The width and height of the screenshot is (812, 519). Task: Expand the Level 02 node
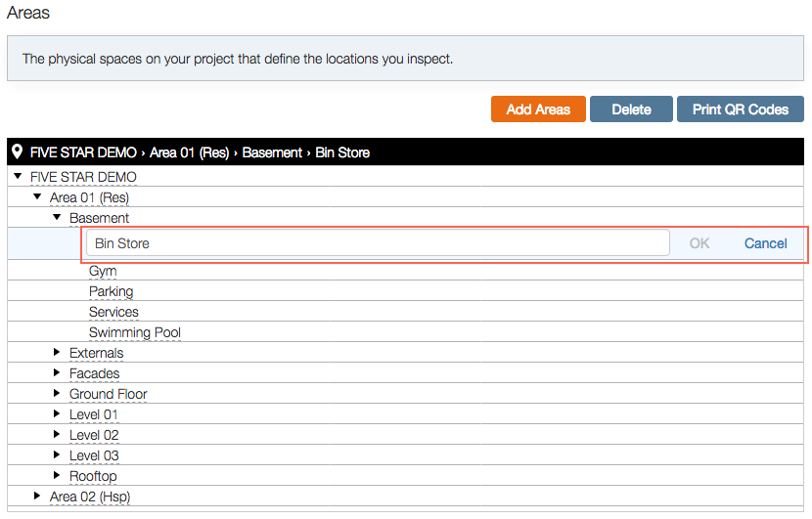tap(57, 434)
